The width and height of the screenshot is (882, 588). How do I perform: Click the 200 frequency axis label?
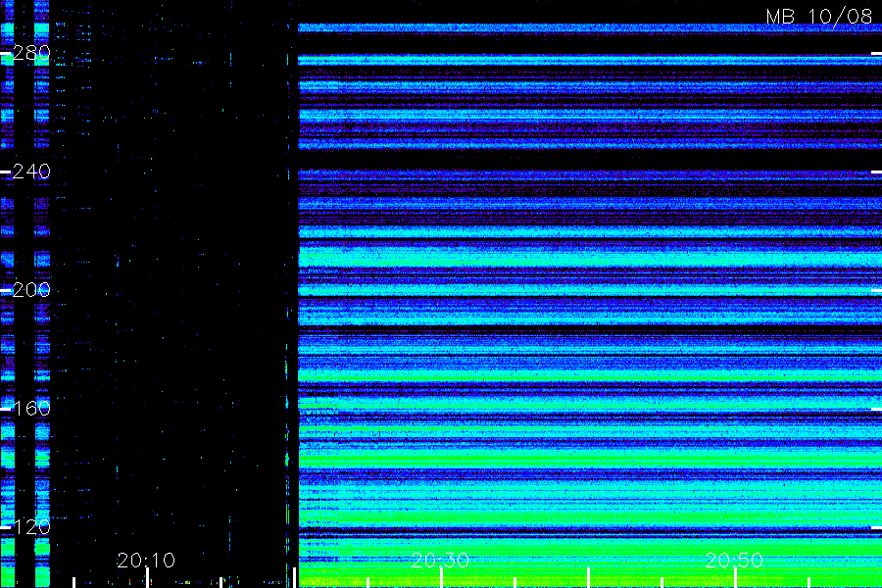click(x=31, y=290)
